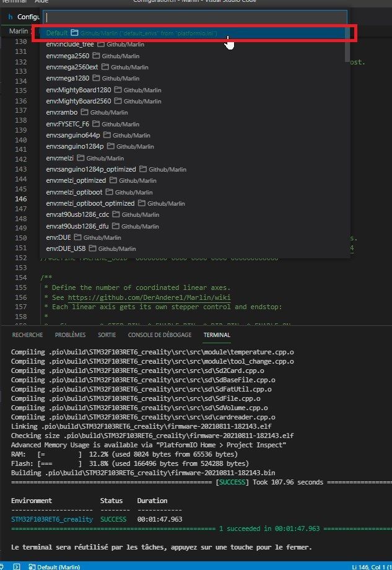Image resolution: width=392 pixels, height=570 pixels.
Task: Select the env:melzi entry
Action: pos(194,158)
